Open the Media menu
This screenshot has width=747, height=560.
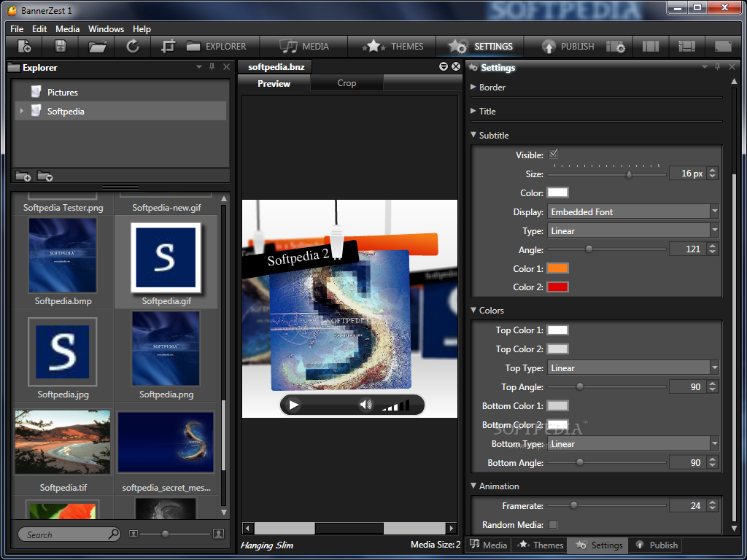(x=68, y=28)
